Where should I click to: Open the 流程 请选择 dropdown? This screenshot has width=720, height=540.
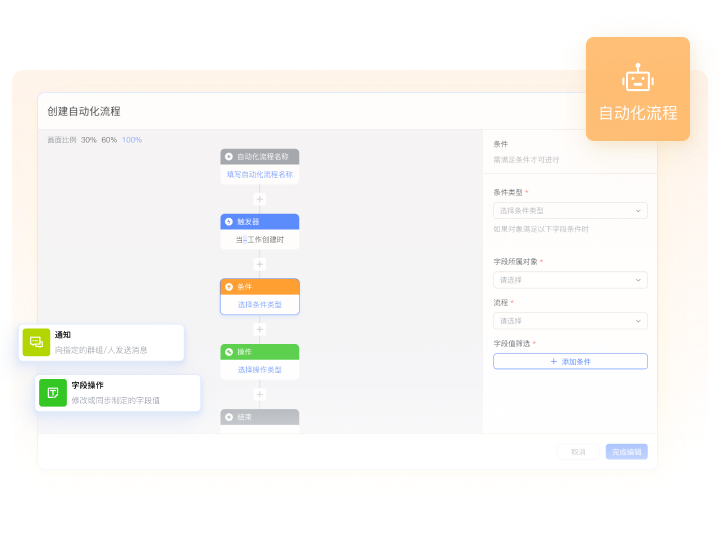click(570, 321)
